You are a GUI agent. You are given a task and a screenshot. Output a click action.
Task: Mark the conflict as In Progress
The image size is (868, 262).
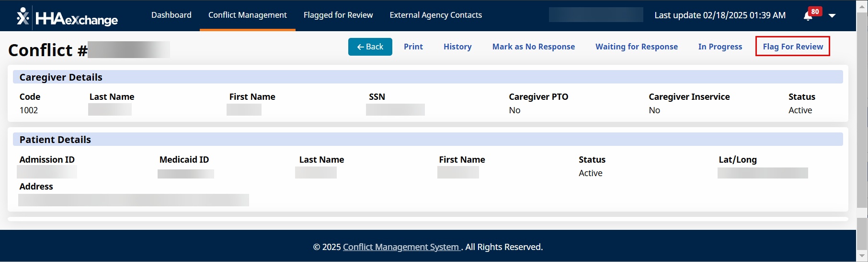coord(720,47)
